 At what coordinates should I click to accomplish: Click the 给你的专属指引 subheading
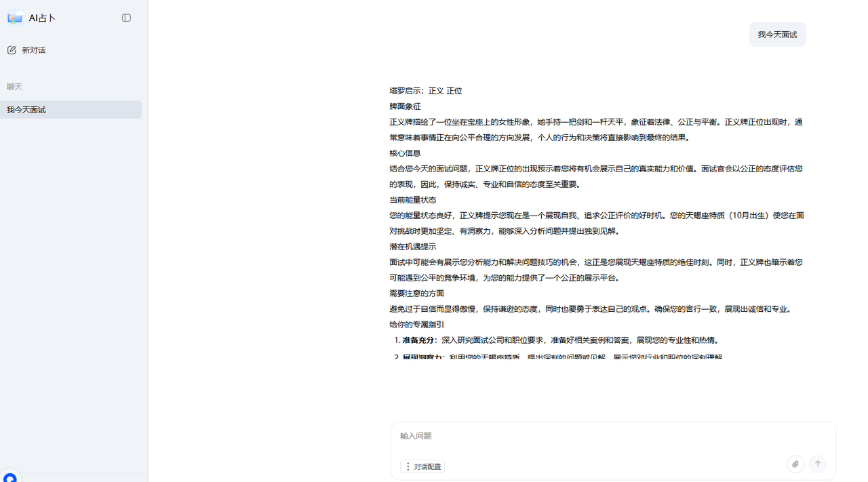pyautogui.click(x=416, y=325)
